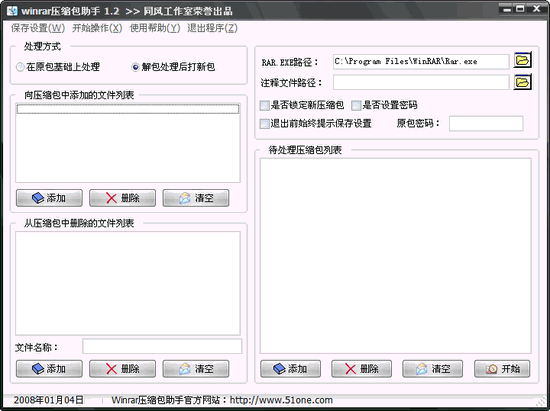The image size is (550, 411).
Task: Open the 使用帮助(Y) menu
Action: coord(155,28)
